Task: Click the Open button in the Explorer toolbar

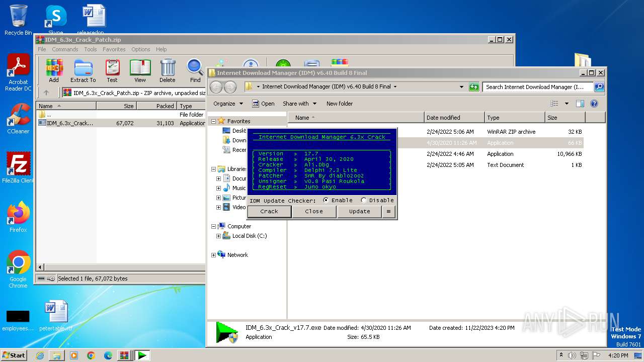Action: tap(263, 104)
